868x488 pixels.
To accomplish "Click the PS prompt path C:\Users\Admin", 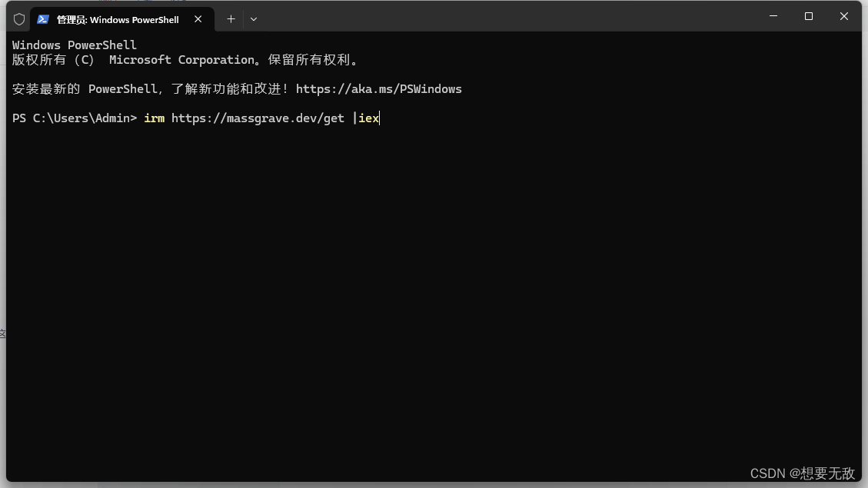I will point(81,118).
